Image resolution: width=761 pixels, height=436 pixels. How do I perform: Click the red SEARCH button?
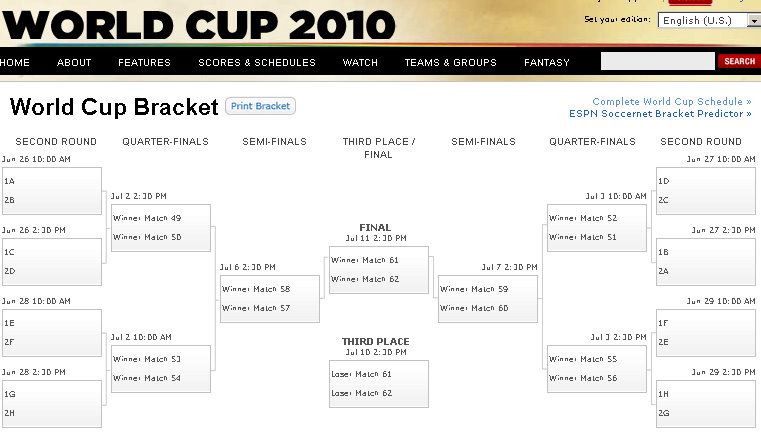tap(739, 61)
